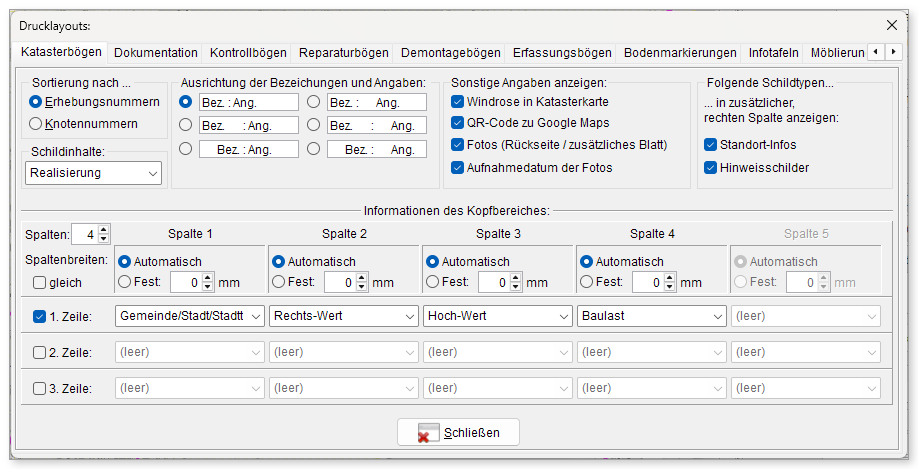This screenshot has width=918, height=469.
Task: Open the Baulast dropdown
Action: [x=652, y=316]
